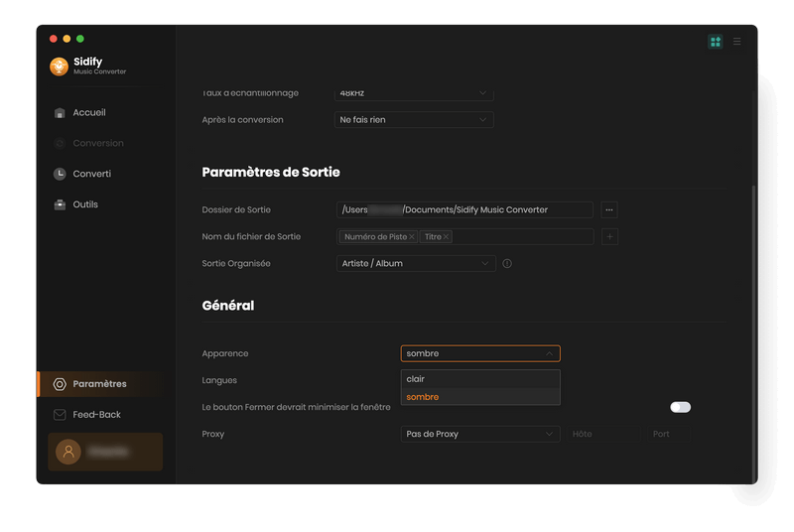794x532 pixels.
Task: Click the grid view icon at top right
Action: tap(715, 42)
